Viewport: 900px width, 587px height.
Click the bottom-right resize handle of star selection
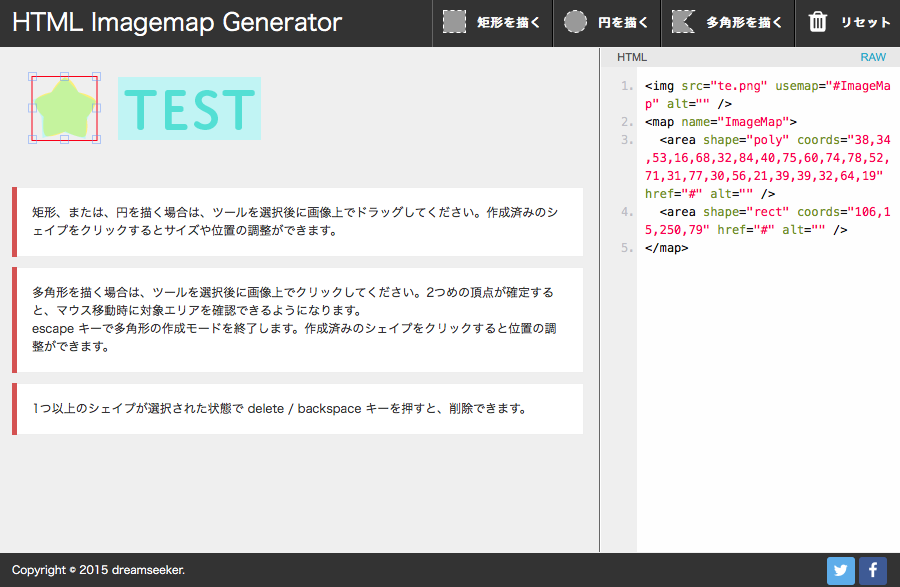coord(96,139)
